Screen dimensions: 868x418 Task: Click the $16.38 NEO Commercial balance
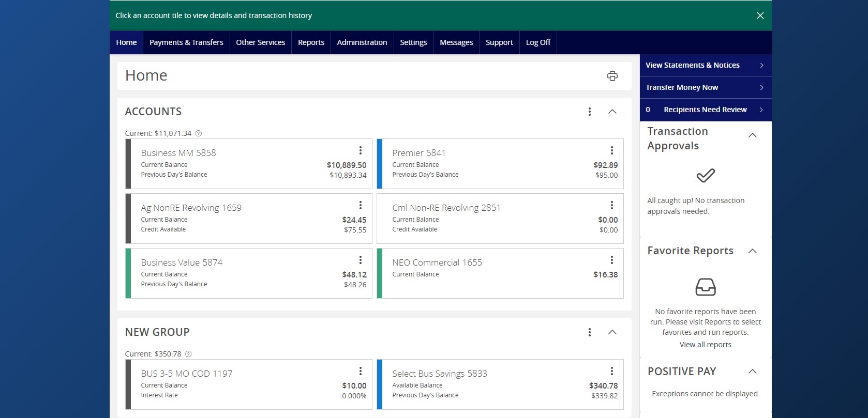(x=606, y=275)
